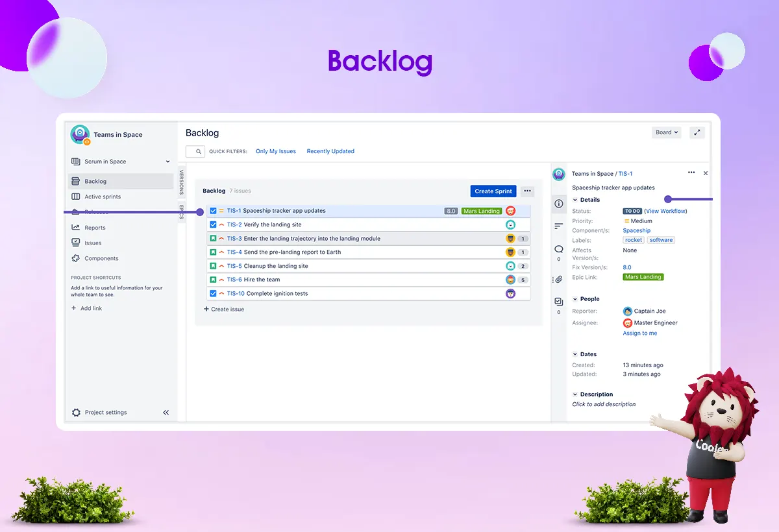Open the EPICS vertical tab
The image size is (779, 532).
[x=182, y=212]
